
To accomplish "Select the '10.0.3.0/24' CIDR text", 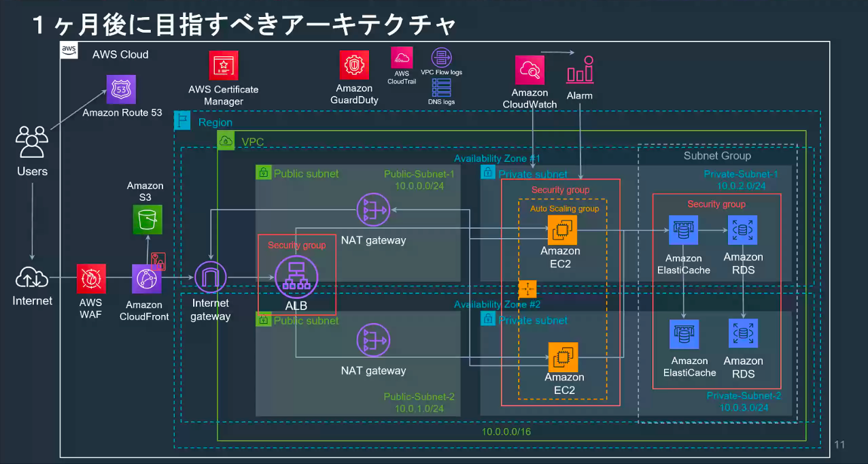I will 744,408.
